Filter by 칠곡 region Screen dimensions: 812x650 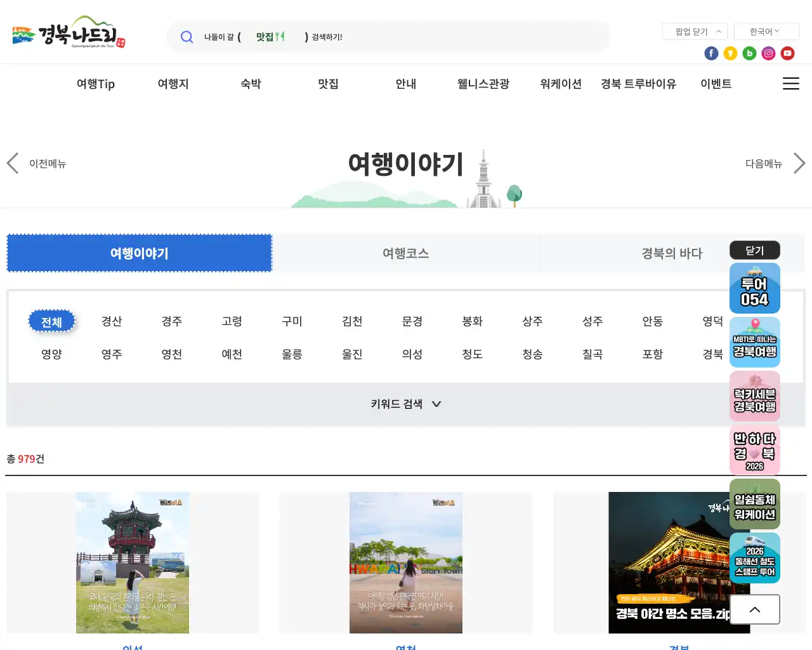point(593,354)
